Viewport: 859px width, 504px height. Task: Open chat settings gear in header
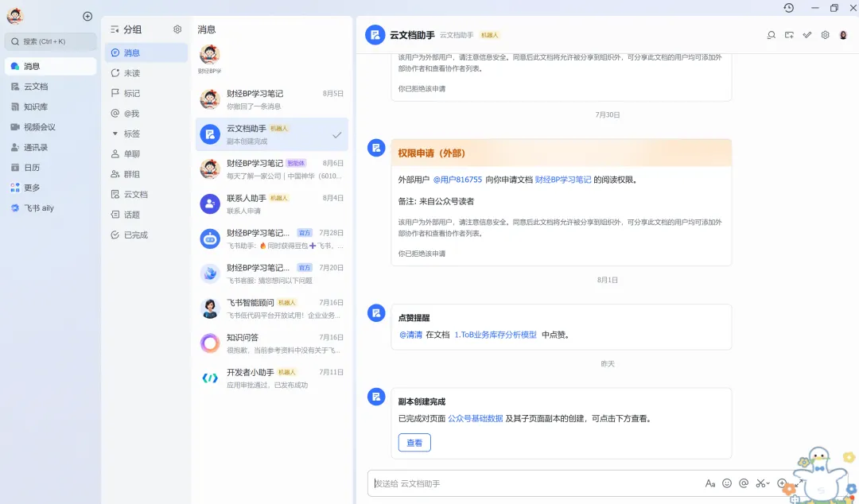[825, 35]
